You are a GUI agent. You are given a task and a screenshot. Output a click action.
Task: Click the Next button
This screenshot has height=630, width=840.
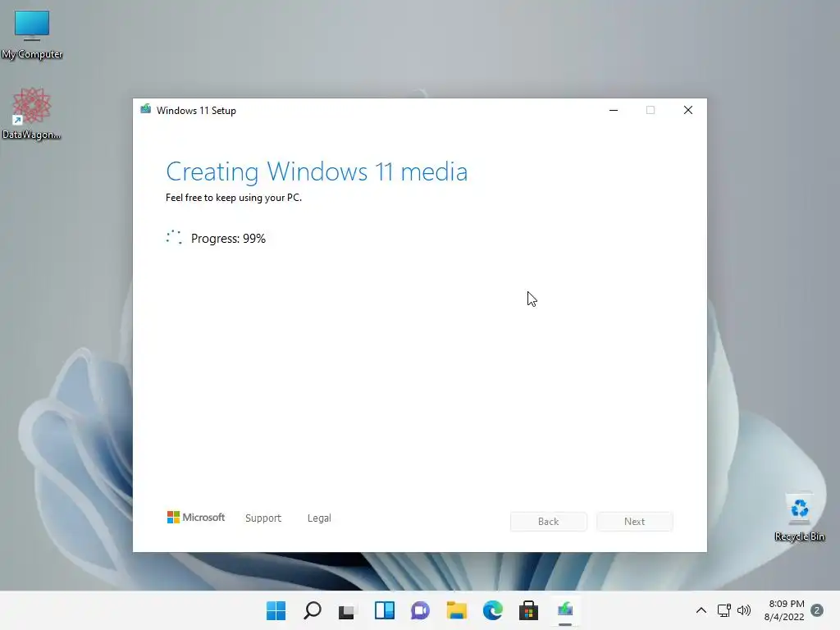coord(635,521)
